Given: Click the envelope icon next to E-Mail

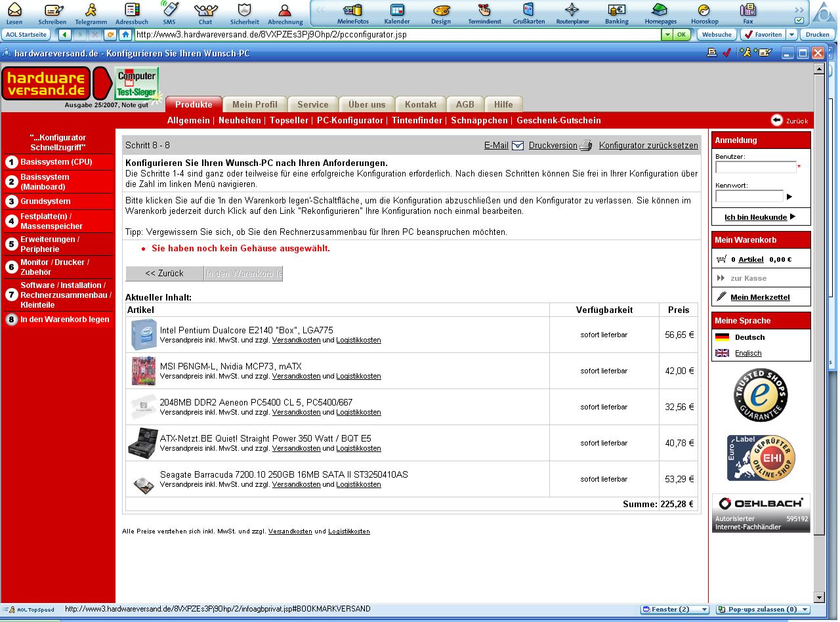Looking at the screenshot, I should pos(518,146).
